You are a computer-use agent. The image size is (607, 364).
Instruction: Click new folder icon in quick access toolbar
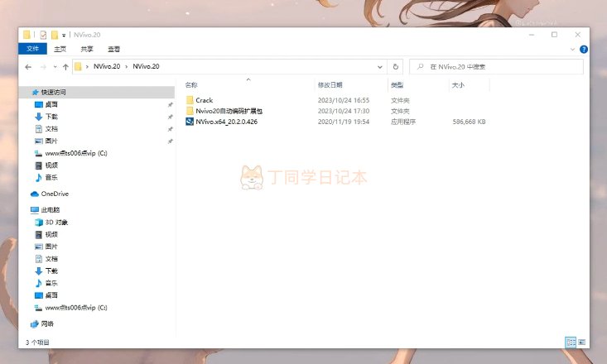coord(55,35)
